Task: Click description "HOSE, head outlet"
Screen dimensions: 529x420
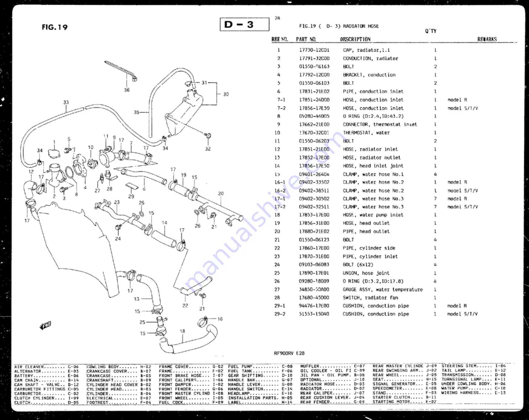Action: 366,223
